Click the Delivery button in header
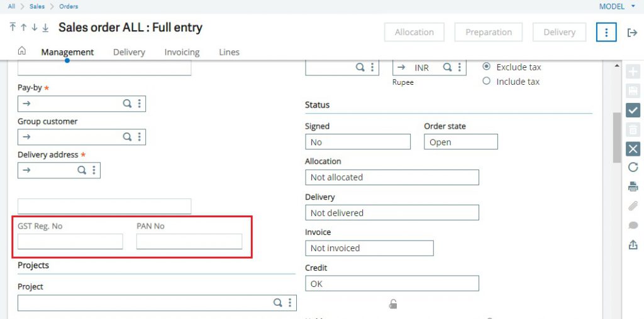 pyautogui.click(x=559, y=33)
